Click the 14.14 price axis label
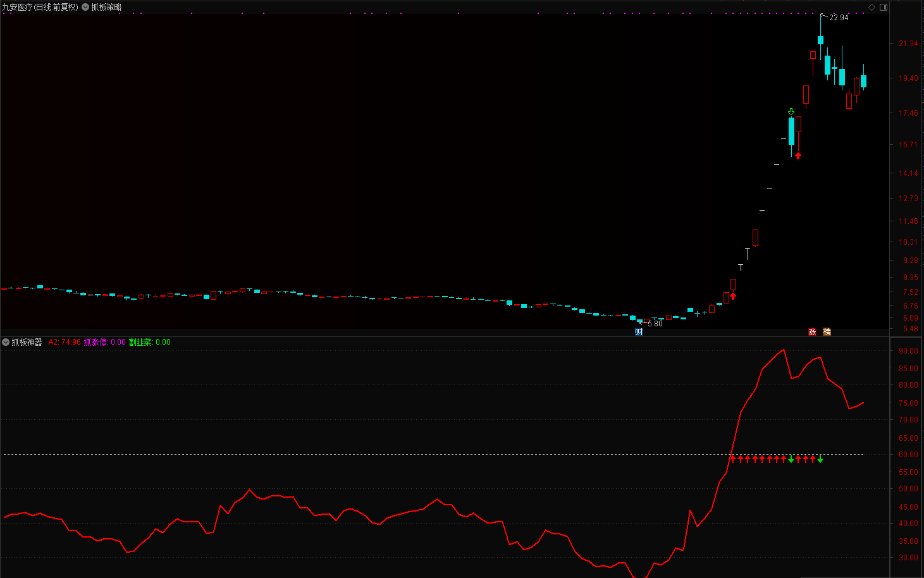This screenshot has width=924, height=578. point(909,173)
